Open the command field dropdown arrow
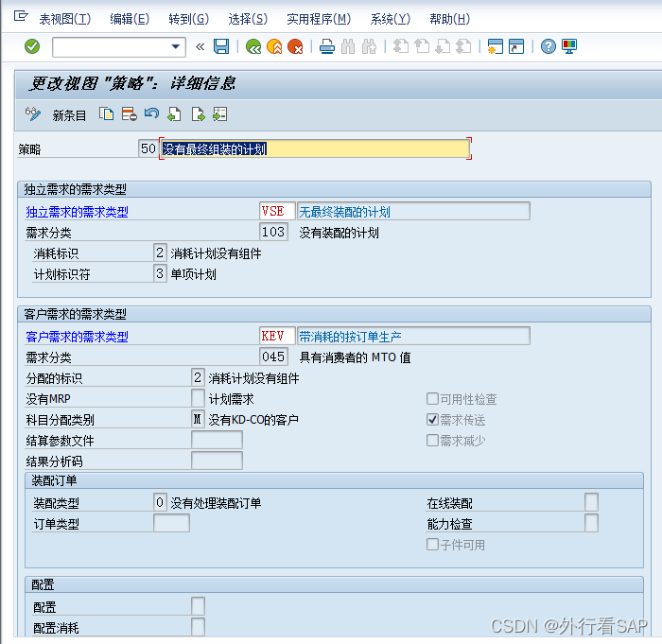The height and width of the screenshot is (644, 662). pos(176,47)
